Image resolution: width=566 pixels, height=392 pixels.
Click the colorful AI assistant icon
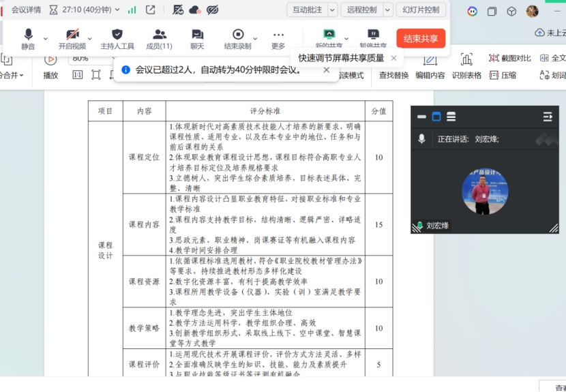[472, 12]
